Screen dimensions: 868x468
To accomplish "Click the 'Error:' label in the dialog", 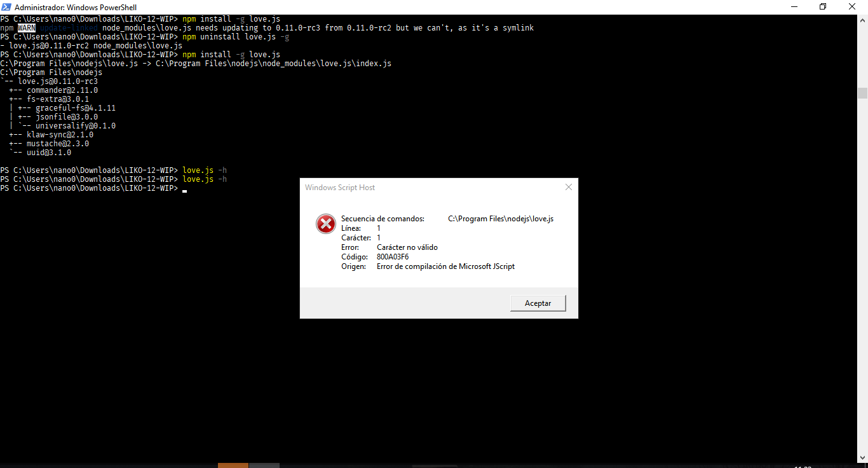I will point(350,247).
